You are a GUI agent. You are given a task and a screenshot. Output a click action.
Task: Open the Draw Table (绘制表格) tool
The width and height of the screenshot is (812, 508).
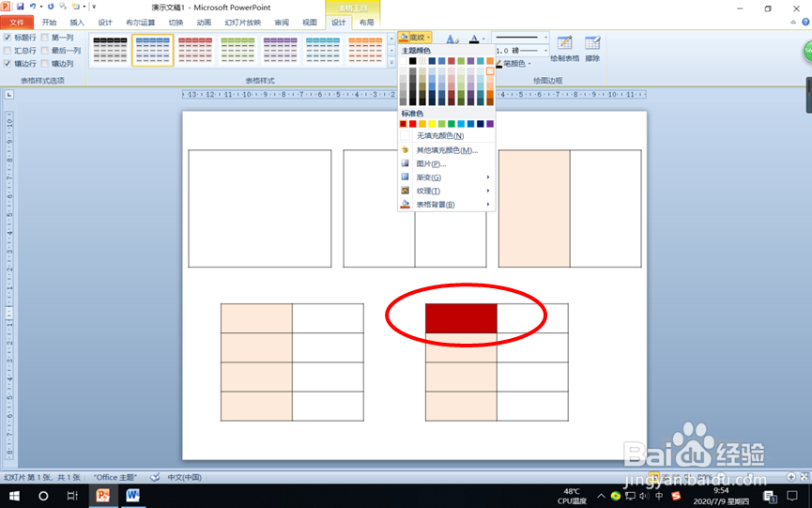tap(564, 49)
